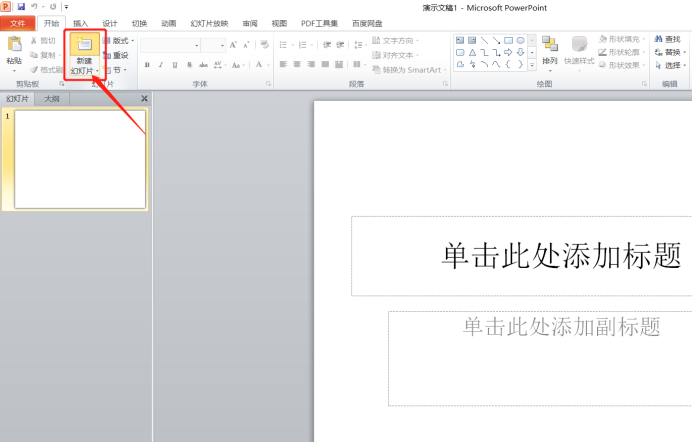Screen dimensions: 692x443
Task: Click the font color A button
Action: (259, 65)
